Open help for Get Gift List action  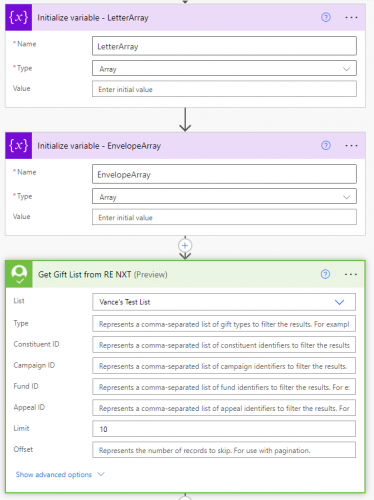pyautogui.click(x=325, y=274)
